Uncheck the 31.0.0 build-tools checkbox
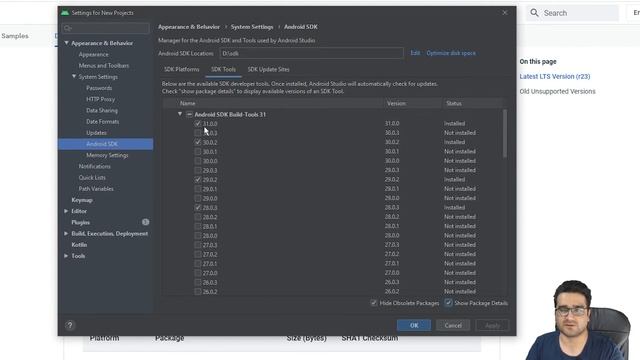Screen dimensions: 640x360 pos(198,123)
